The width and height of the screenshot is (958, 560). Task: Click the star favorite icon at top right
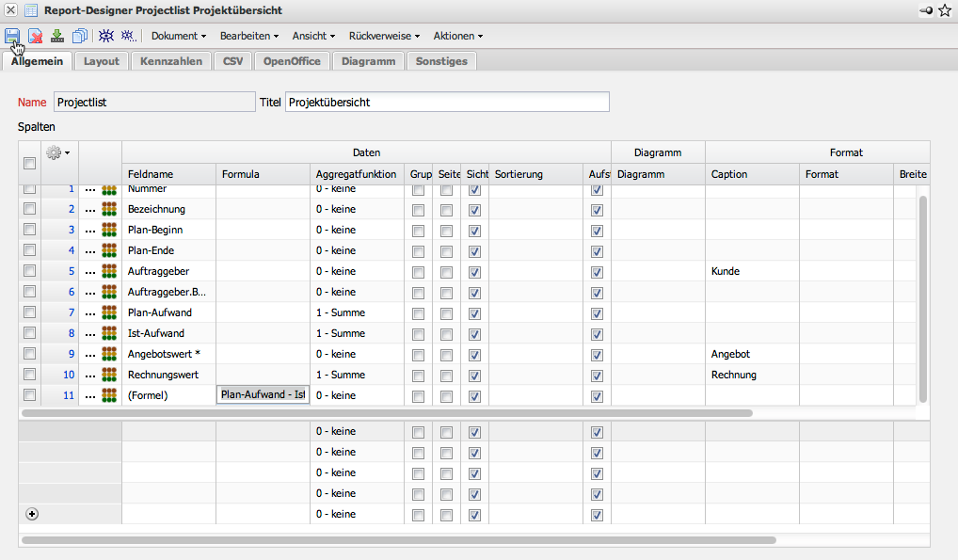pos(945,10)
